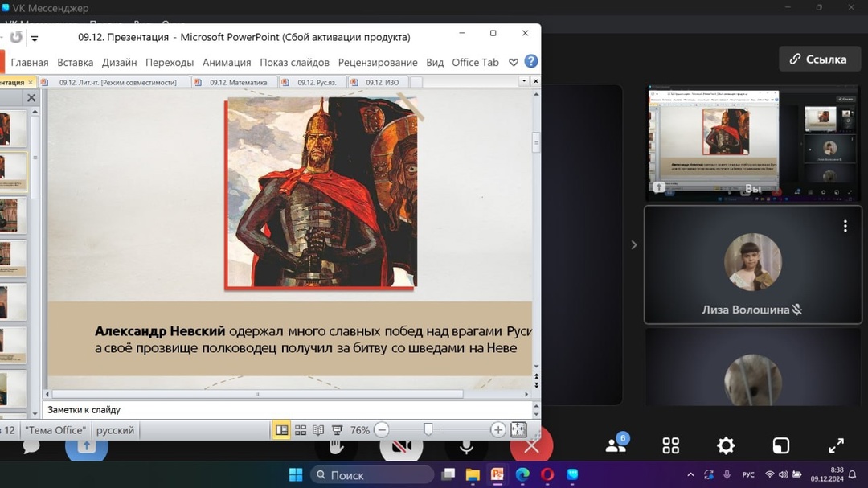The height and width of the screenshot is (488, 868).
Task: Start the slide show from status bar
Action: pyautogui.click(x=337, y=430)
